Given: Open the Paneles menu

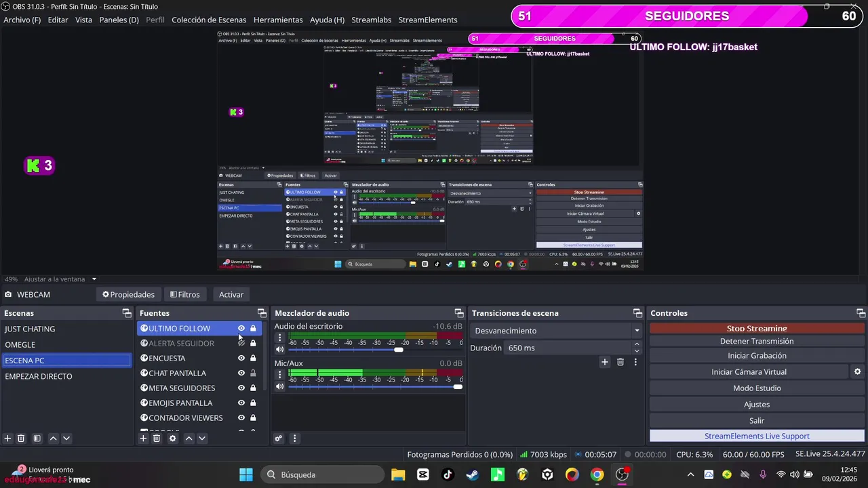Looking at the screenshot, I should (x=119, y=20).
